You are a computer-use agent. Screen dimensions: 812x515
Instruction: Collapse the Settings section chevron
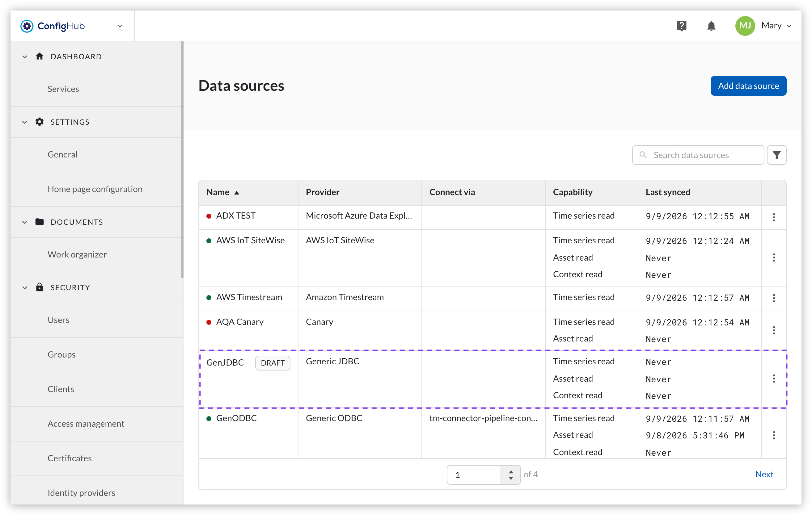click(x=25, y=122)
